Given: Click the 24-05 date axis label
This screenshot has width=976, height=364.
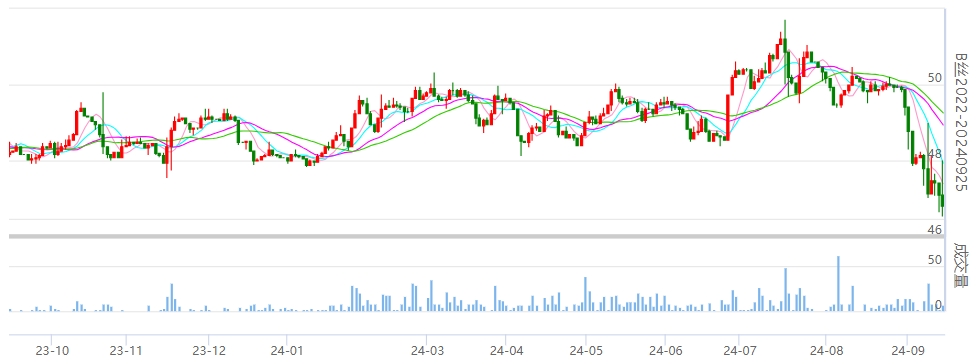Looking at the screenshot, I should click(585, 349).
